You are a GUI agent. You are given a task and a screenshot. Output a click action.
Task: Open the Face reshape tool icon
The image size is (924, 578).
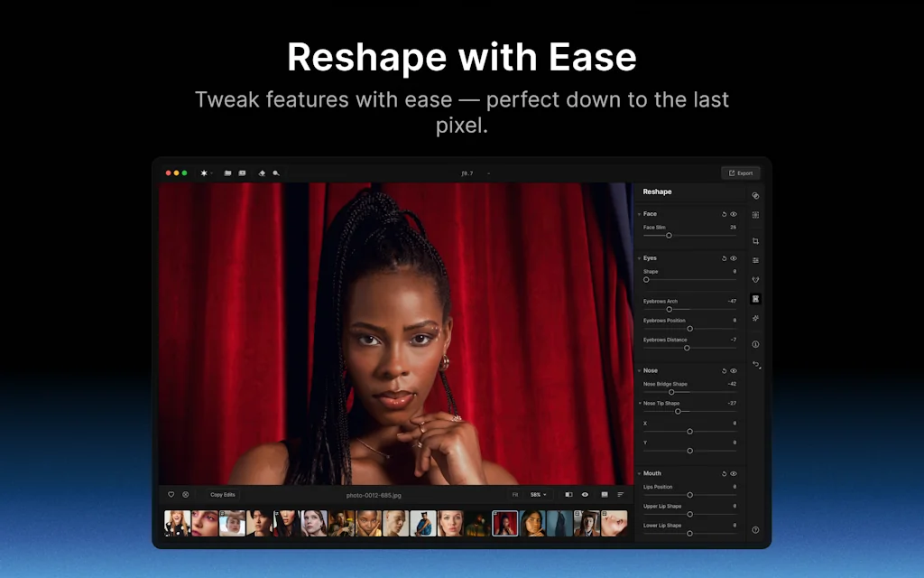[x=756, y=298]
